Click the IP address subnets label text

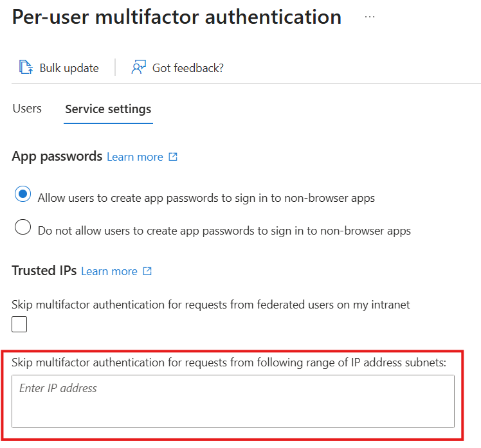[x=228, y=363]
